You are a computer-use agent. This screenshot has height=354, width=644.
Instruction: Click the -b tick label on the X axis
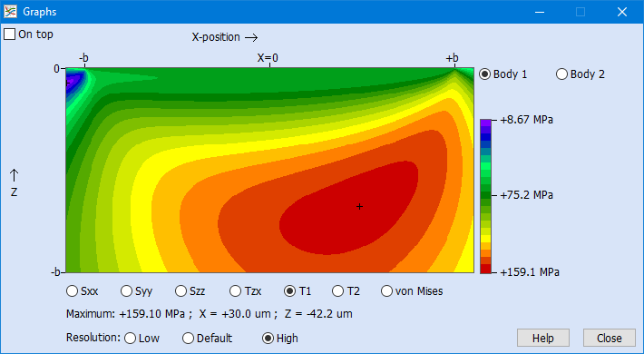[x=83, y=58]
